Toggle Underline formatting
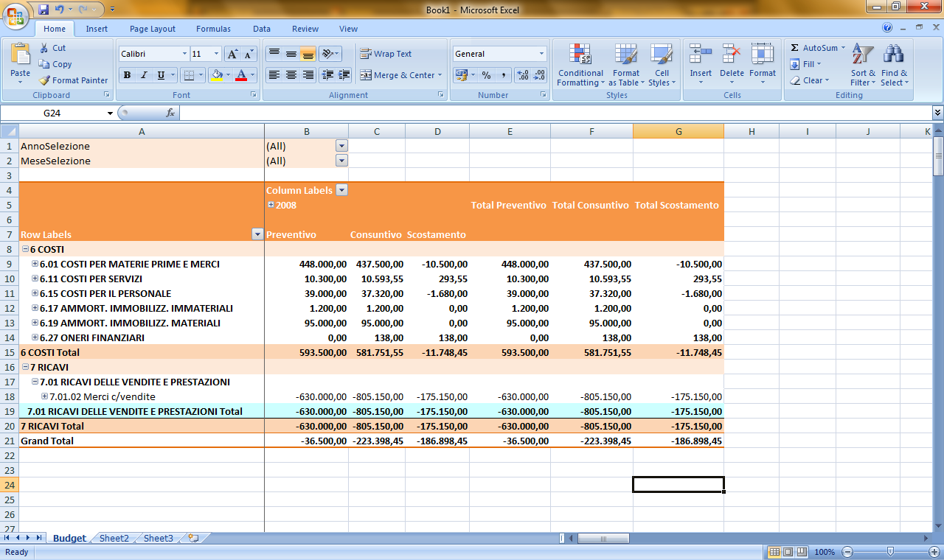The height and width of the screenshot is (560, 944). [x=161, y=75]
